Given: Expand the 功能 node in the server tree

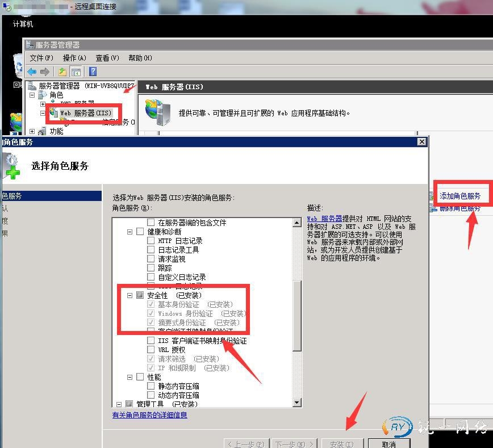Looking at the screenshot, I should 32,132.
